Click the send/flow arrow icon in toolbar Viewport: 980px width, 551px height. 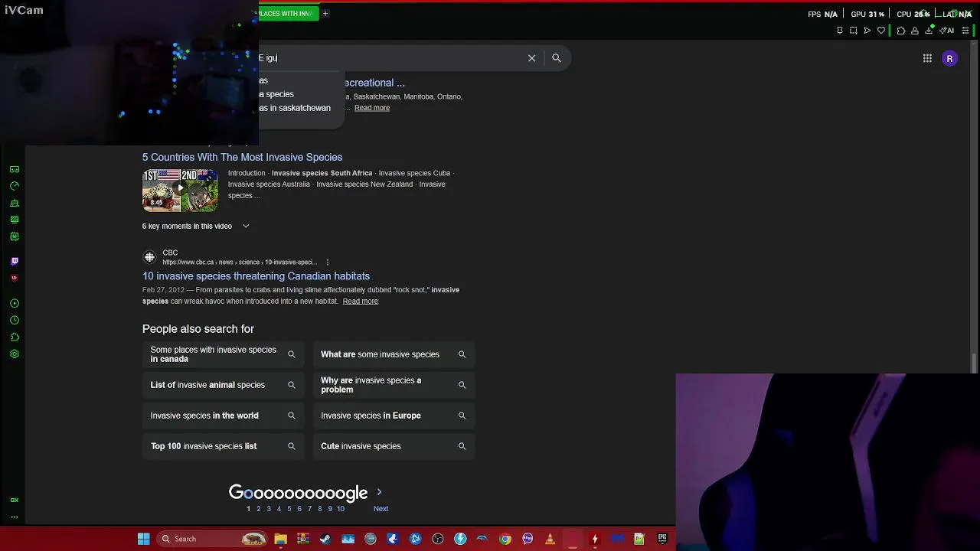click(867, 31)
